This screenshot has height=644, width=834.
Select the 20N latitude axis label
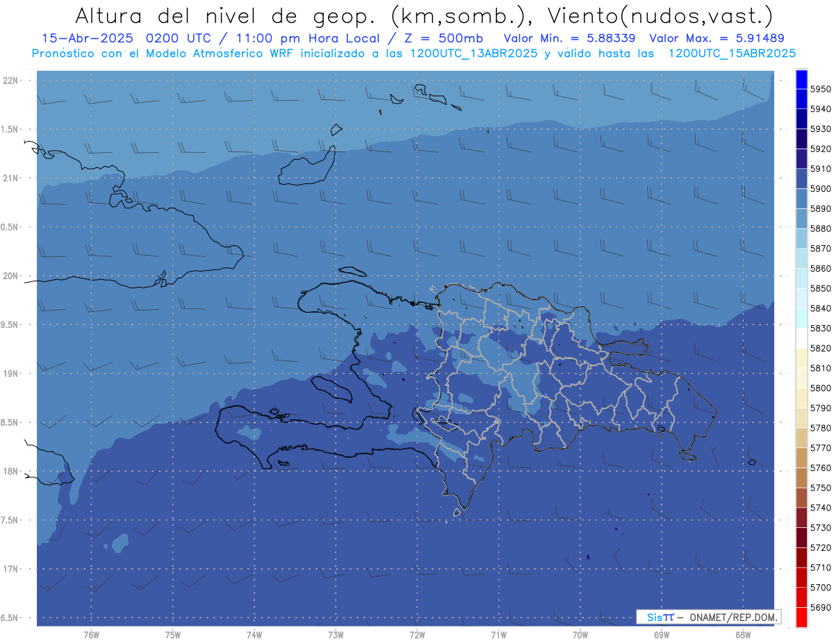11,276
